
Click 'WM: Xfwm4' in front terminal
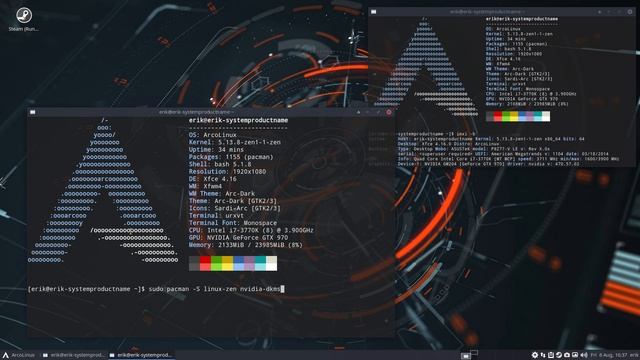[205, 187]
